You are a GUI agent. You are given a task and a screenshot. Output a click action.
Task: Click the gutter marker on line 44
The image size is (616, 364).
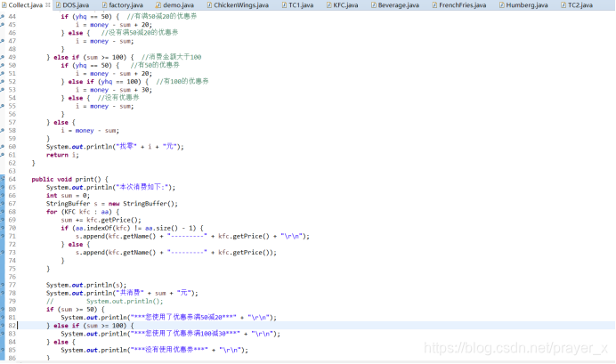point(3,17)
